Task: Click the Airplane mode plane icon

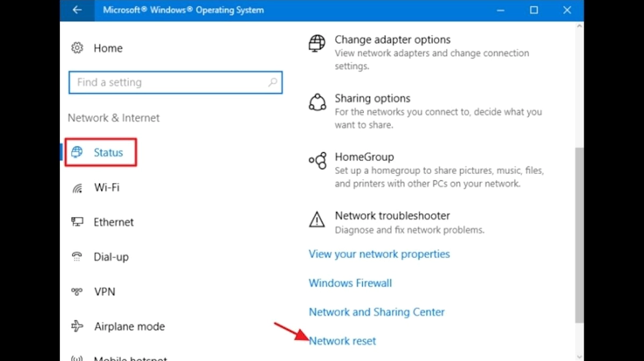Action: (77, 326)
